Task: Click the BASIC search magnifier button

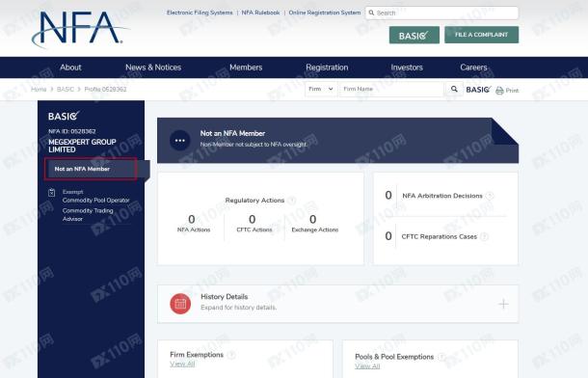Action: tap(454, 90)
